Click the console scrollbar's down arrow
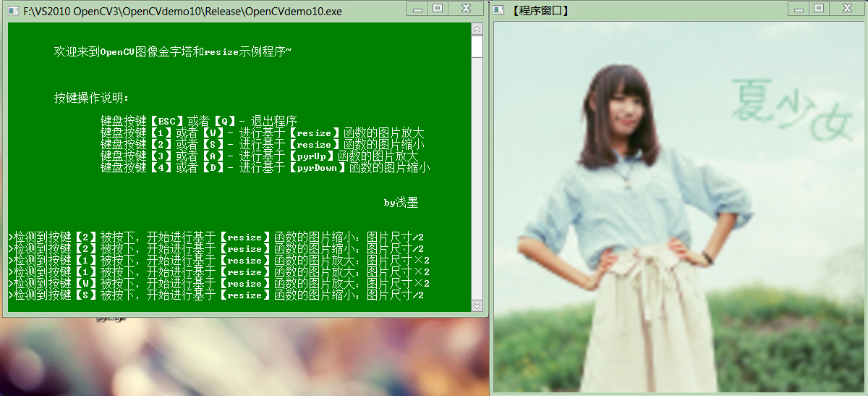Viewport: 868px width, 396px height. 477,306
